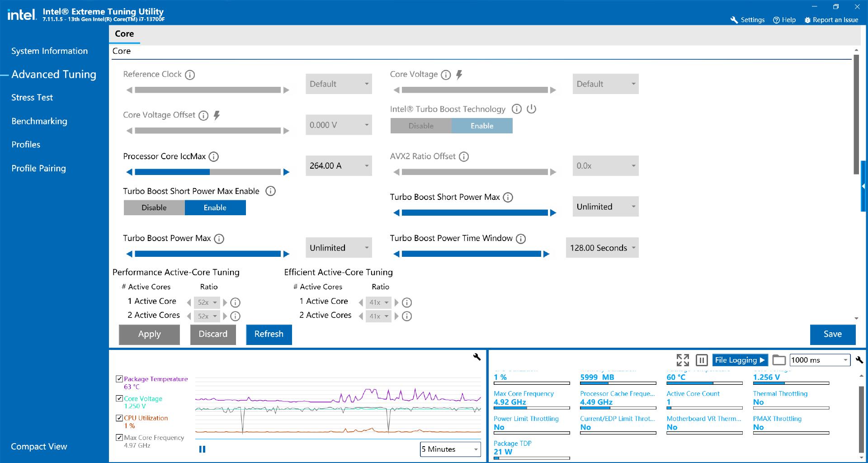Open the Stress Test section
The height and width of the screenshot is (463, 868).
pyautogui.click(x=32, y=98)
